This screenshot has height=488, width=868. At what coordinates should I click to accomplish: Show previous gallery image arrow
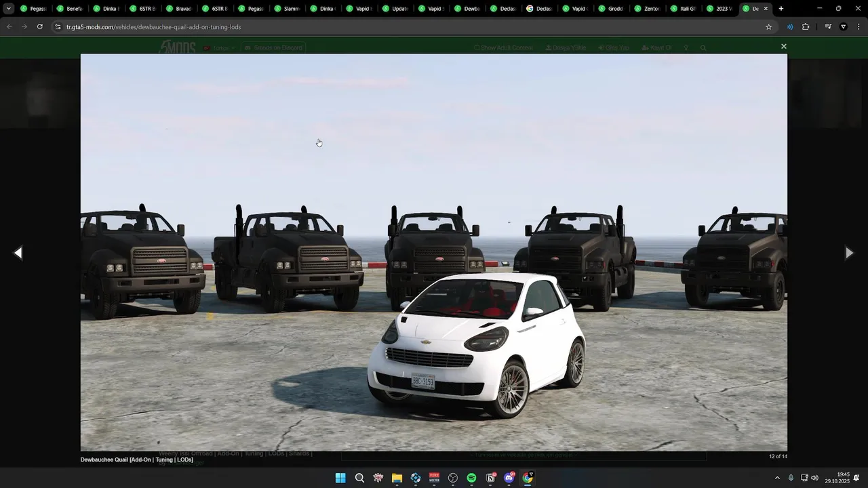[18, 253]
